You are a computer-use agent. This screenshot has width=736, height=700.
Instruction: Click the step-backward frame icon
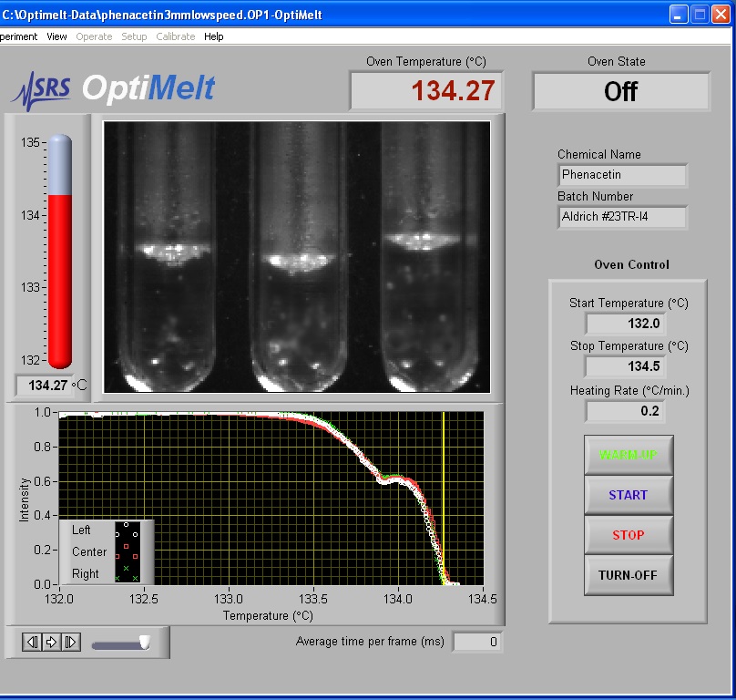32,642
